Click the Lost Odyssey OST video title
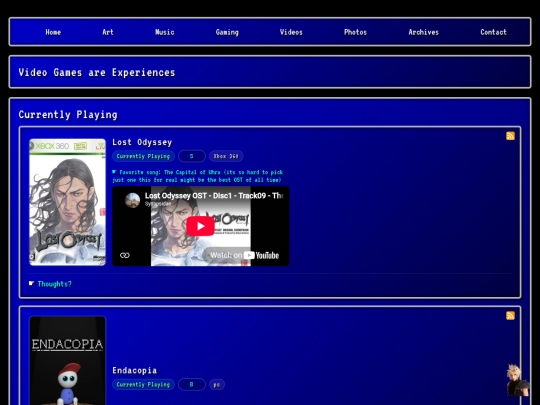This screenshot has height=405, width=540. tap(214, 196)
